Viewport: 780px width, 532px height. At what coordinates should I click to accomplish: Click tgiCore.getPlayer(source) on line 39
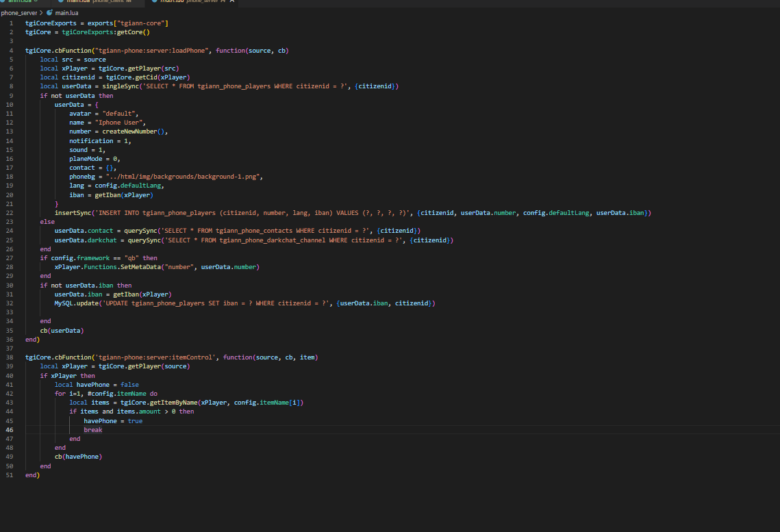pos(144,367)
